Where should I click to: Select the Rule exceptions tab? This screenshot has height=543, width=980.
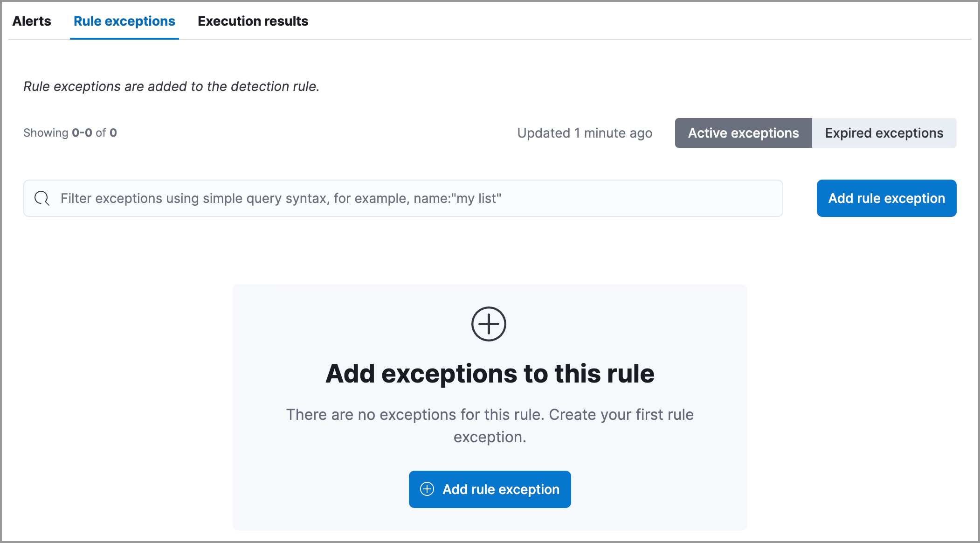click(x=124, y=21)
